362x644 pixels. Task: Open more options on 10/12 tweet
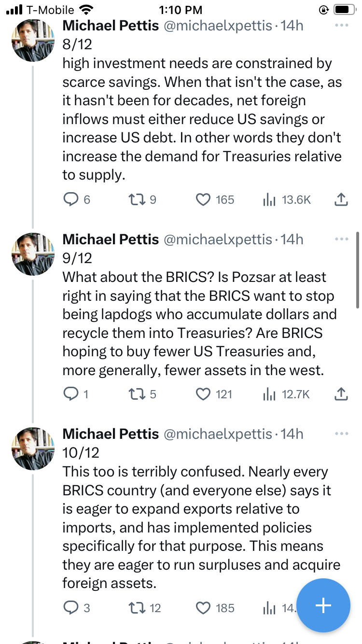[x=341, y=434]
